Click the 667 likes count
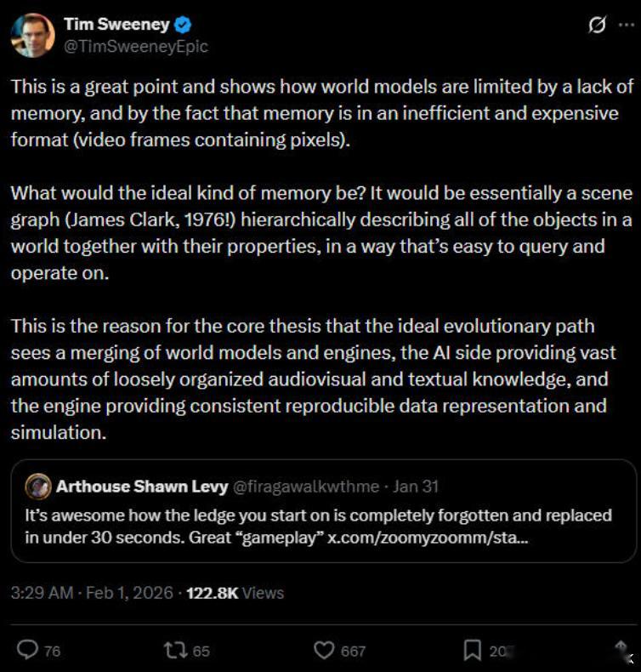The image size is (641, 672). point(353,651)
